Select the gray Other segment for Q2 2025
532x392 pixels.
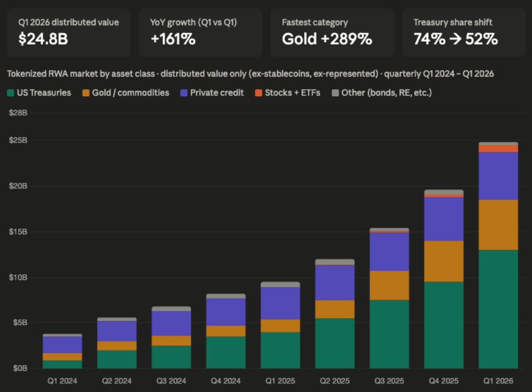pyautogui.click(x=335, y=262)
